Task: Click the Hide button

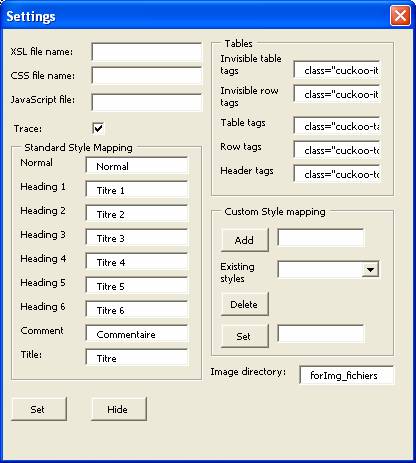Action: coord(118,409)
